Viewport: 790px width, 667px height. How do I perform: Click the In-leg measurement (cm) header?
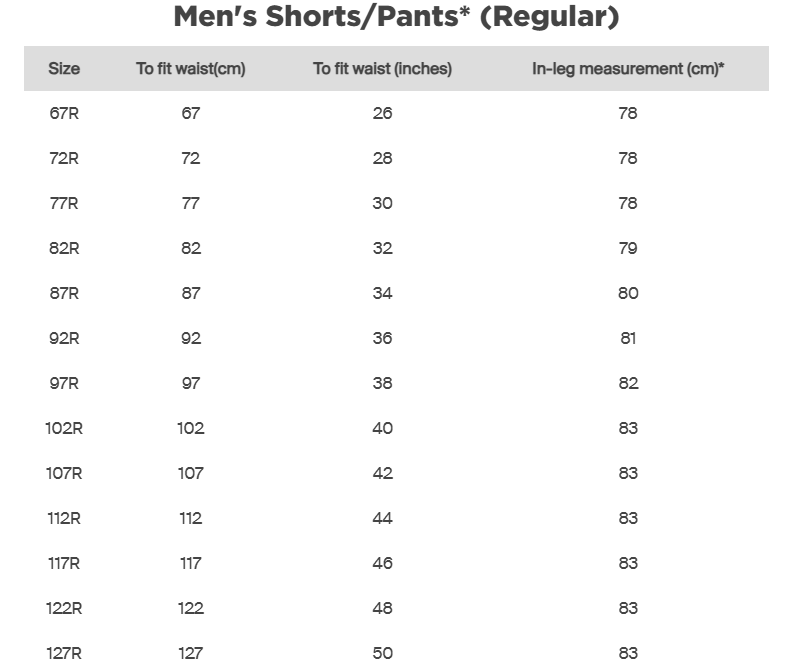click(628, 69)
